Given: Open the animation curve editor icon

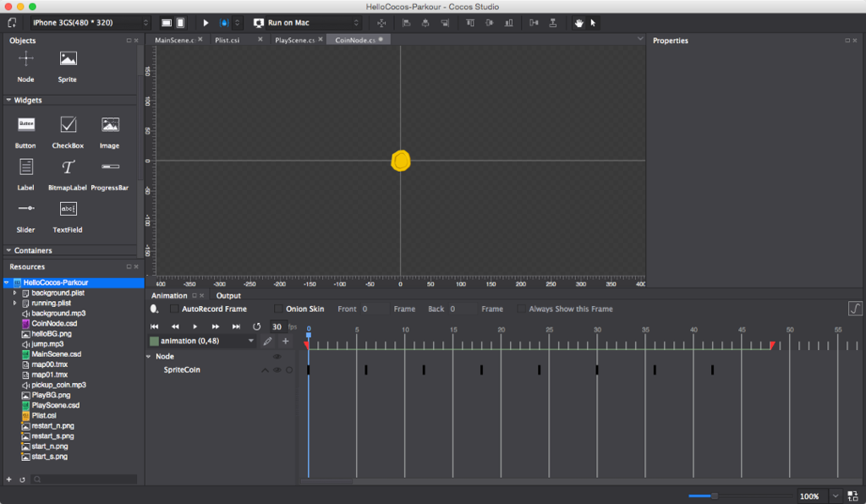Looking at the screenshot, I should (855, 308).
